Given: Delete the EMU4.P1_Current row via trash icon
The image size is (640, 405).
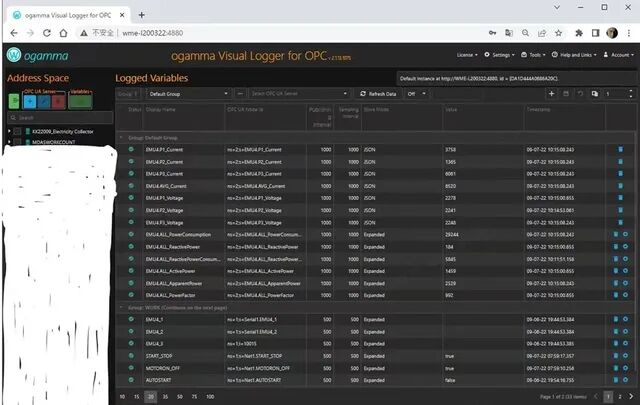Looking at the screenshot, I should (619, 149).
